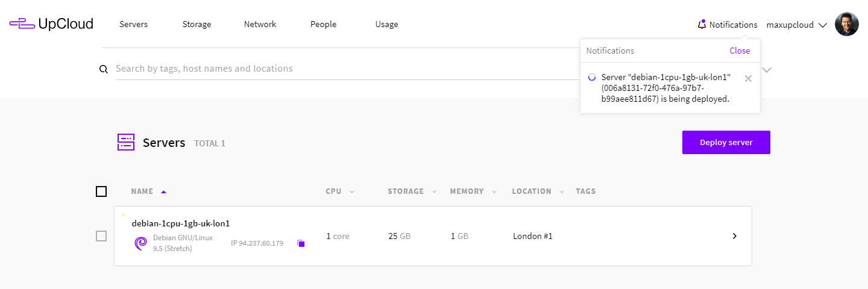Click the deployment progress spinner icon
Screen dimensions: 868x289
[591, 77]
